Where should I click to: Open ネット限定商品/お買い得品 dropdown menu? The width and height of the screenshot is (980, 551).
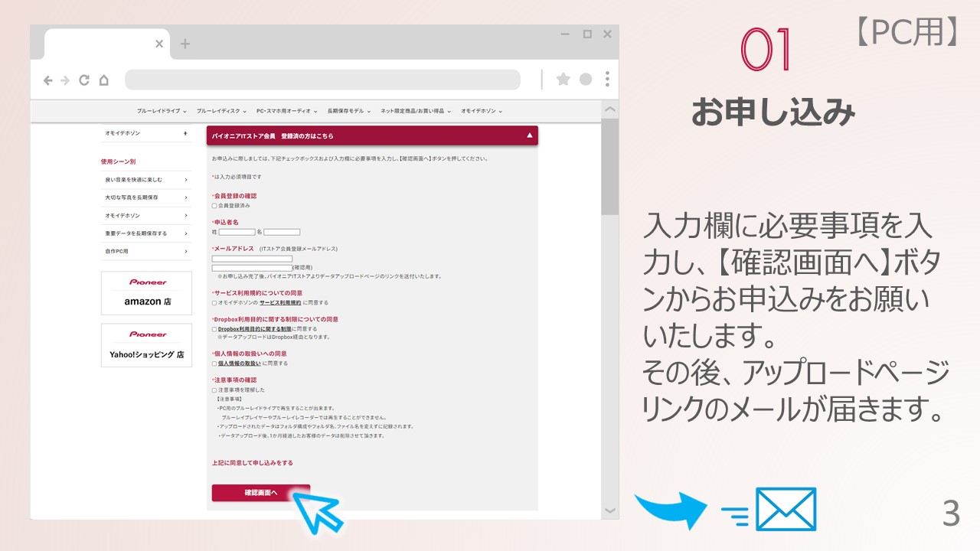pos(416,111)
